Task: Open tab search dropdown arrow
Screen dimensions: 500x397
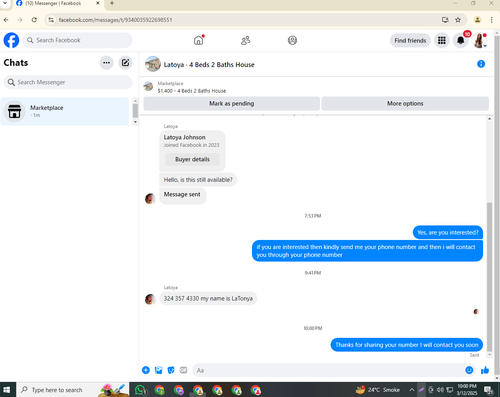Action: coord(5,3)
